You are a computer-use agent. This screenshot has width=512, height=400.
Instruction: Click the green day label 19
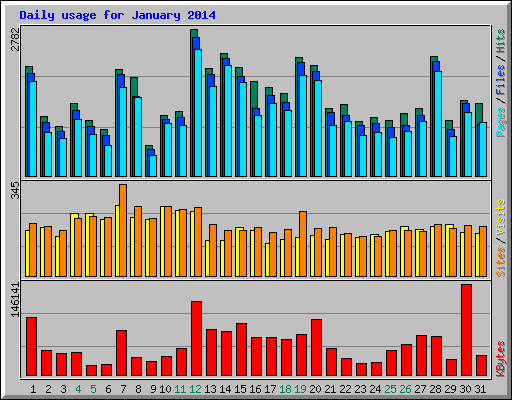click(x=300, y=389)
